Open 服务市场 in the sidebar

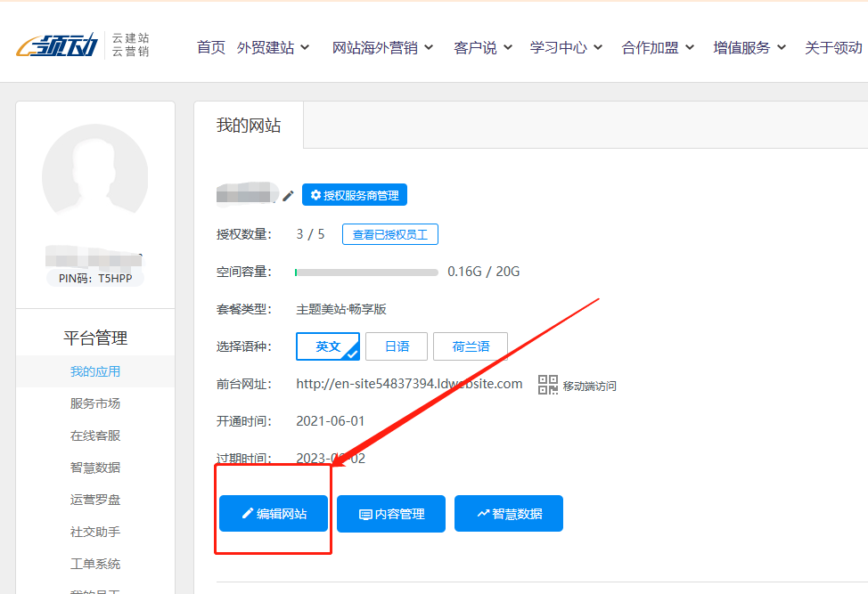click(x=95, y=403)
